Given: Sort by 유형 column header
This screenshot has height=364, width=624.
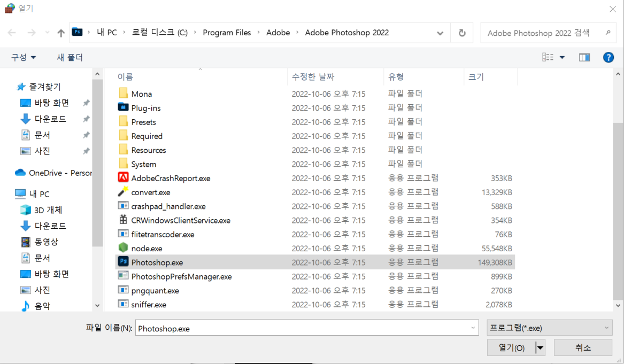Looking at the screenshot, I should pos(396,77).
